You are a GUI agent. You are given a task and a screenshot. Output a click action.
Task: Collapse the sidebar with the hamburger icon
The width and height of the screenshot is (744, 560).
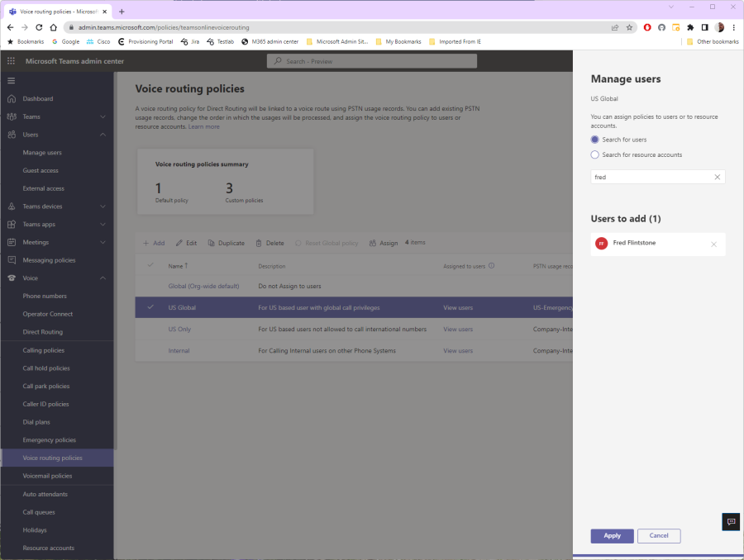tap(12, 81)
